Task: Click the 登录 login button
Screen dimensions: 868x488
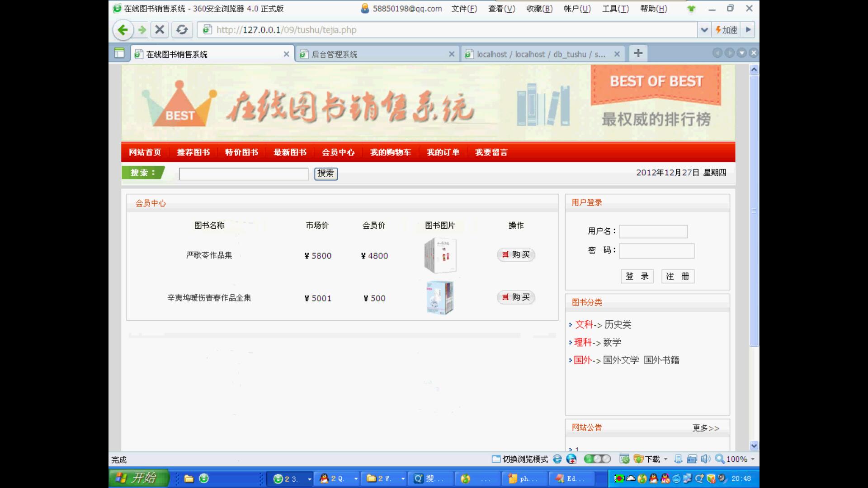Action: (637, 276)
